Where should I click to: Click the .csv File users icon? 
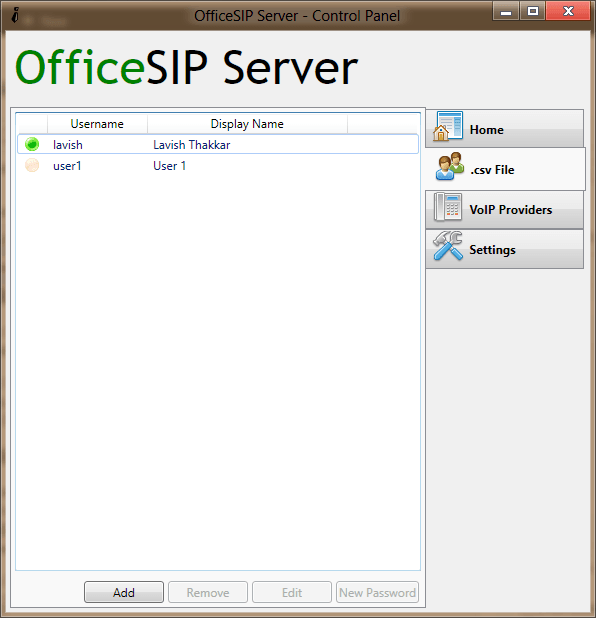(x=450, y=166)
